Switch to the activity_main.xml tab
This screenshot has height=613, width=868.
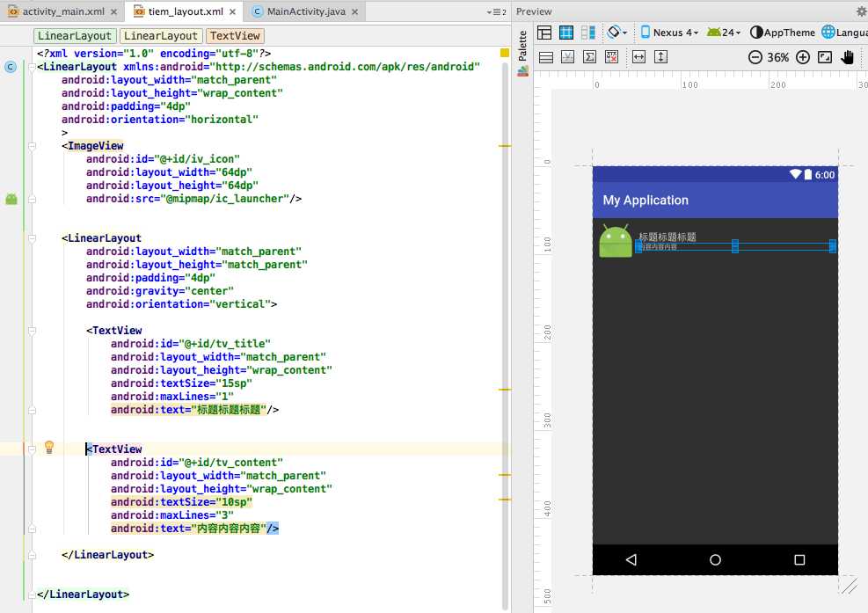click(x=57, y=11)
